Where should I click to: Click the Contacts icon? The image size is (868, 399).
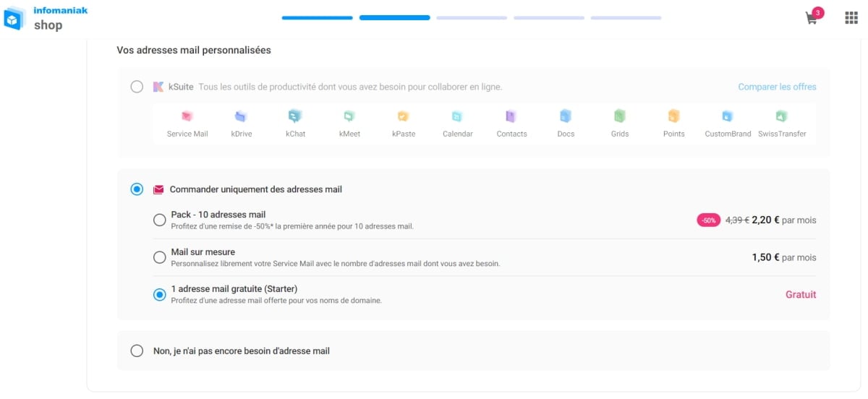point(511,116)
